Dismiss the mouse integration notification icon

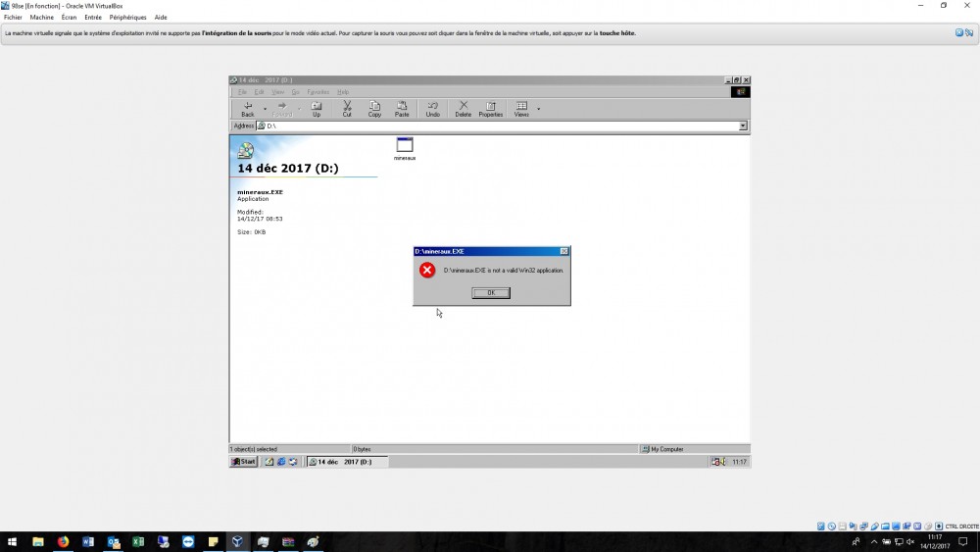point(958,32)
